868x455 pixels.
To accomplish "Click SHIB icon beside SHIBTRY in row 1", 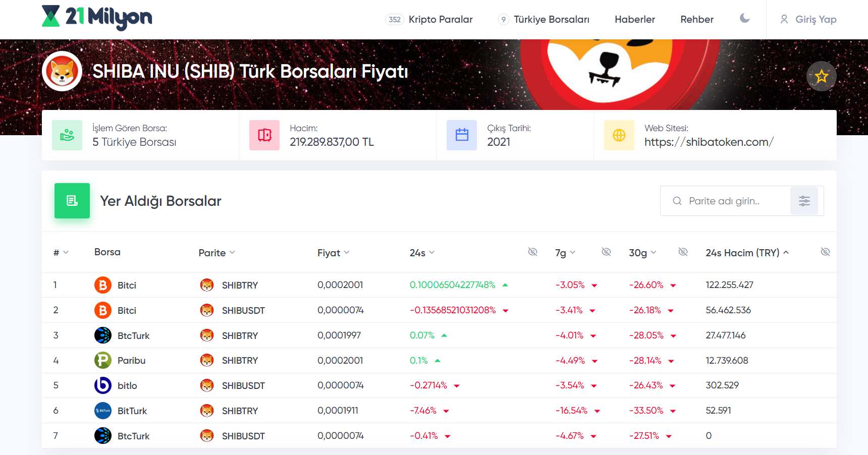I will pyautogui.click(x=207, y=285).
